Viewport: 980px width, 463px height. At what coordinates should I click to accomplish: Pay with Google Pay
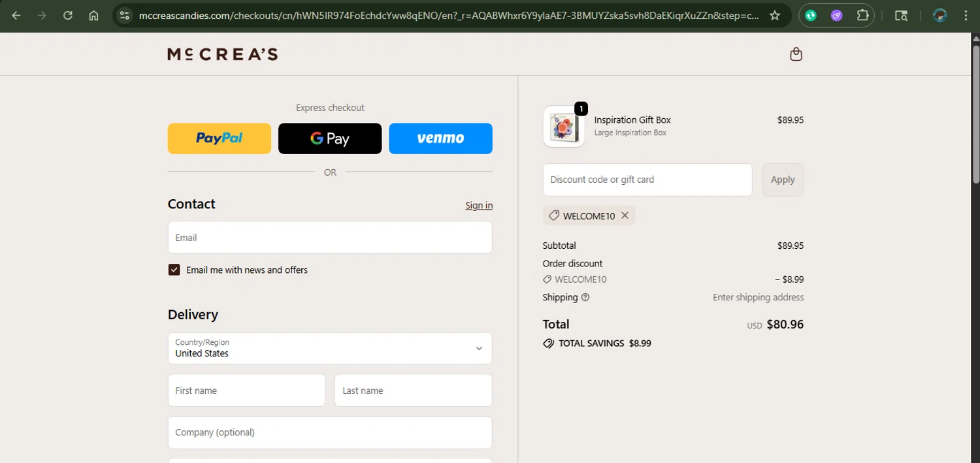330,138
